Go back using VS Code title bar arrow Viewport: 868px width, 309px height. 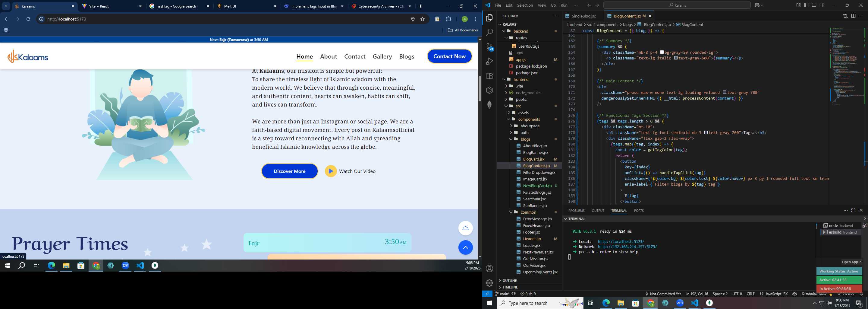[x=589, y=5]
